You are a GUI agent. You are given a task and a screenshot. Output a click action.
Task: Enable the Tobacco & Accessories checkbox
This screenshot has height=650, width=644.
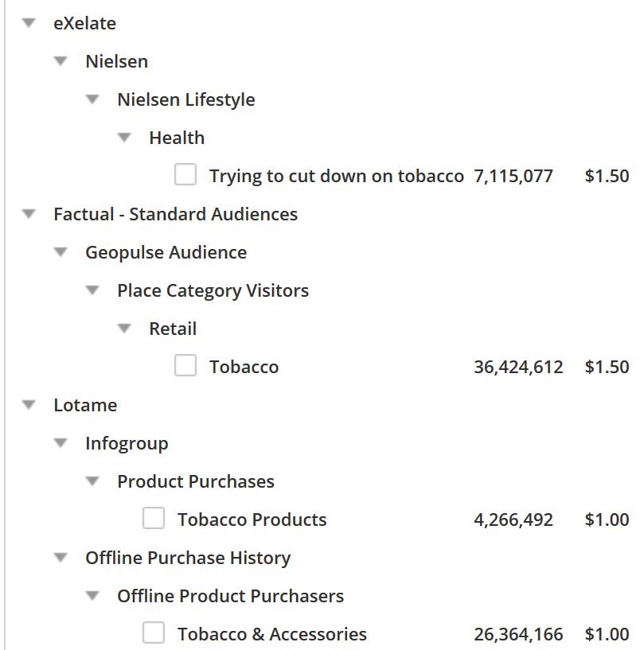pyautogui.click(x=154, y=633)
